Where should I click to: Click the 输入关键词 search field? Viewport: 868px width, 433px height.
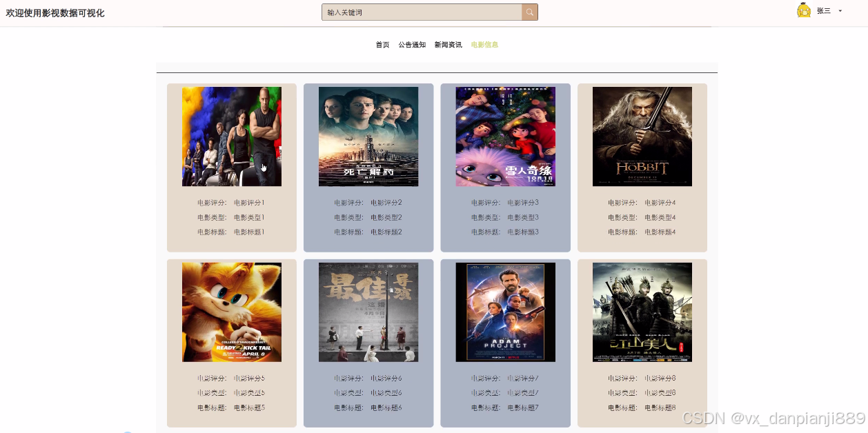coord(422,12)
